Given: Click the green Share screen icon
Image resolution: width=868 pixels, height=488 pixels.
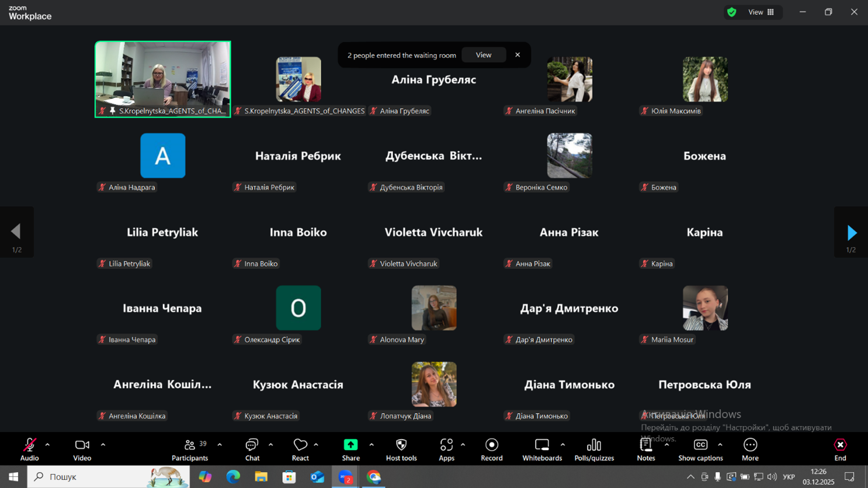Looking at the screenshot, I should coord(350,445).
